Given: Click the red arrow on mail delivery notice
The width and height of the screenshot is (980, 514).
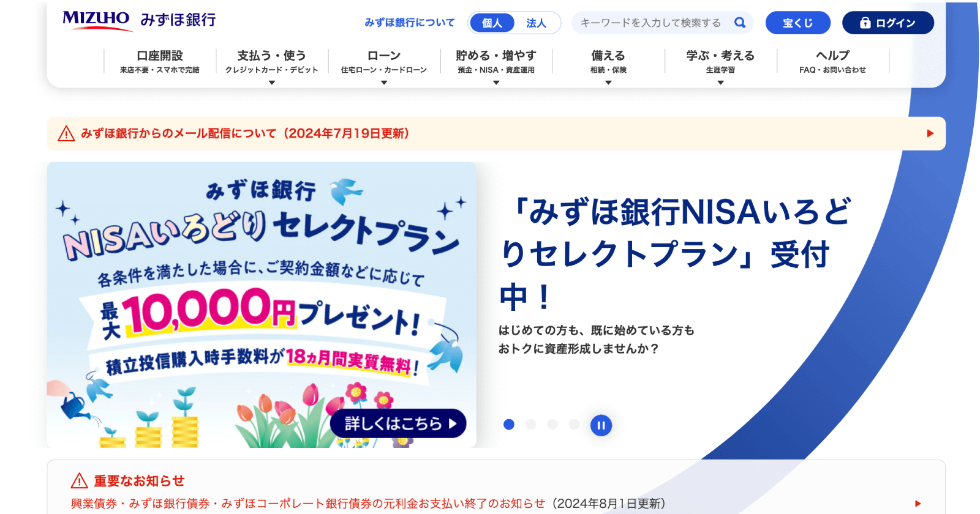Looking at the screenshot, I should point(930,133).
